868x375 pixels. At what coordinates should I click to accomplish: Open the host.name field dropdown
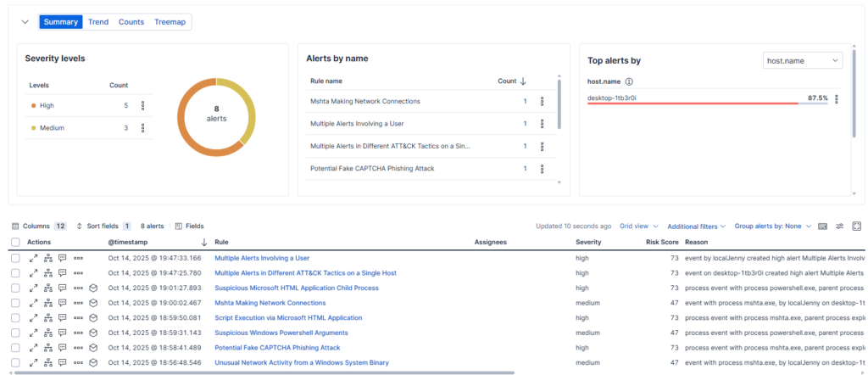(x=802, y=60)
